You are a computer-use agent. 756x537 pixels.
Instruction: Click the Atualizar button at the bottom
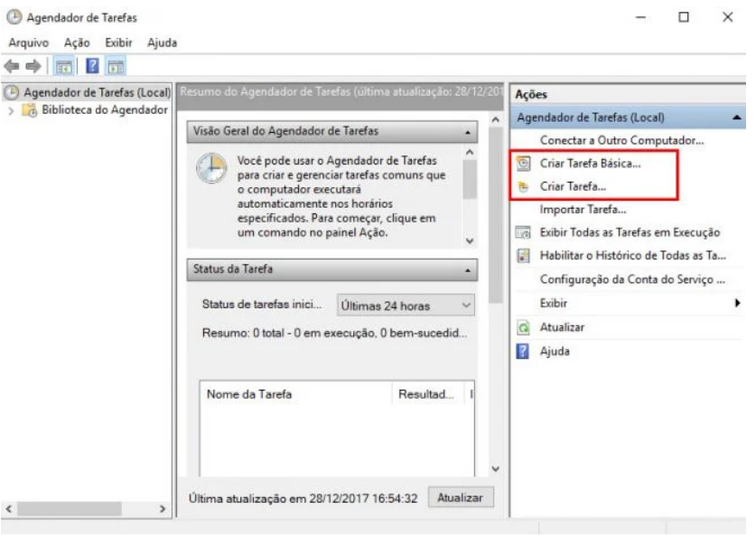(x=461, y=497)
